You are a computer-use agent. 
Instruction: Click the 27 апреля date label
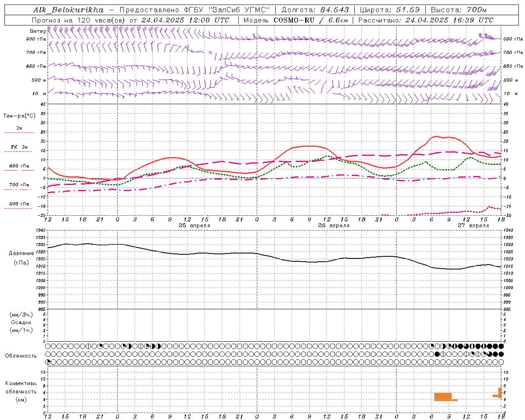(473, 226)
